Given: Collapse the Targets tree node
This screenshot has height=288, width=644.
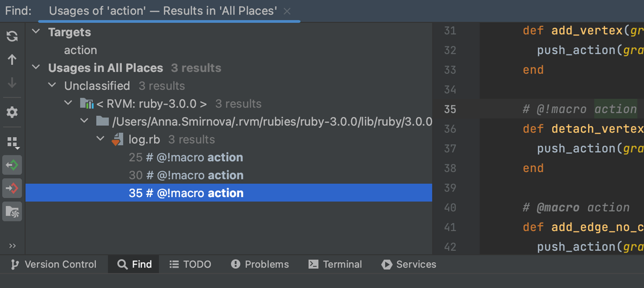Looking at the screenshot, I should click(x=36, y=32).
